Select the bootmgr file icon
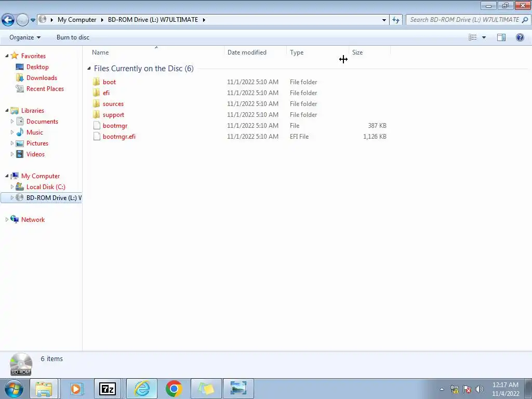The image size is (532, 399). coord(97,126)
